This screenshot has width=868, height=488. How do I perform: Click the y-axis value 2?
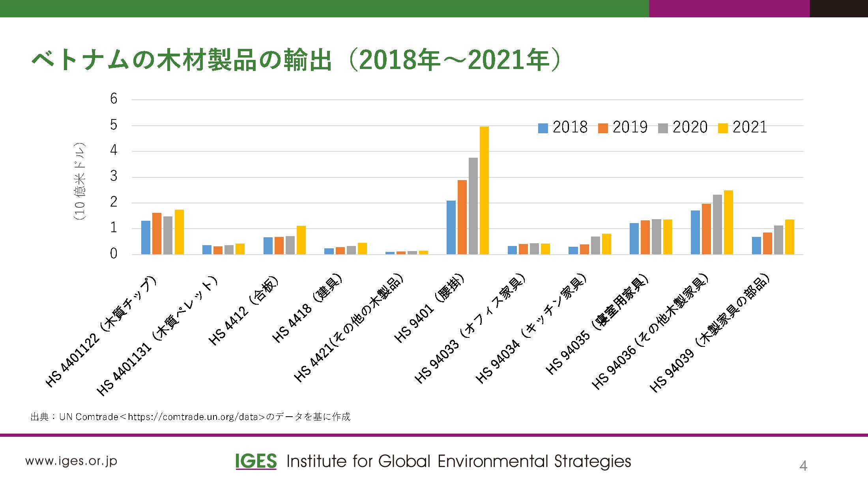point(114,202)
